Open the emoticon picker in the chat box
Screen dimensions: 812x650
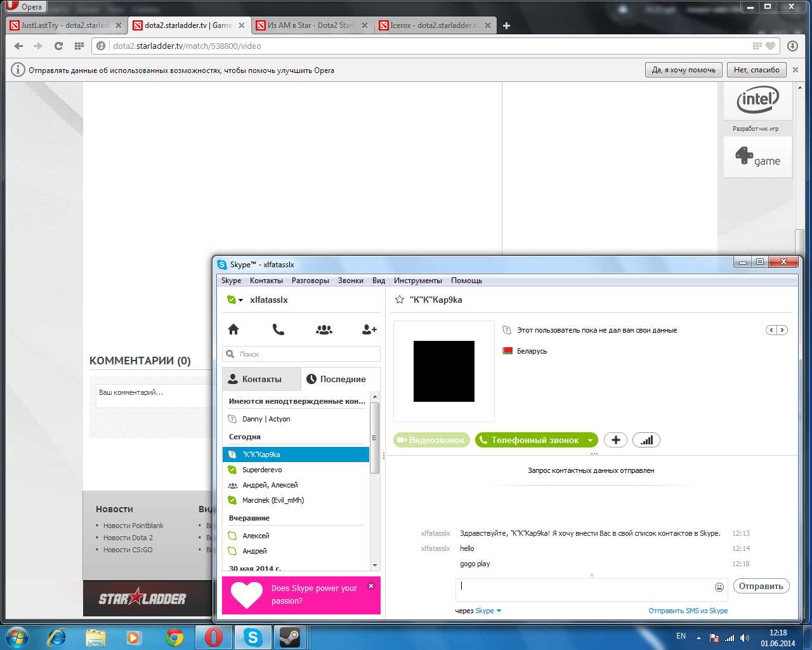719,587
